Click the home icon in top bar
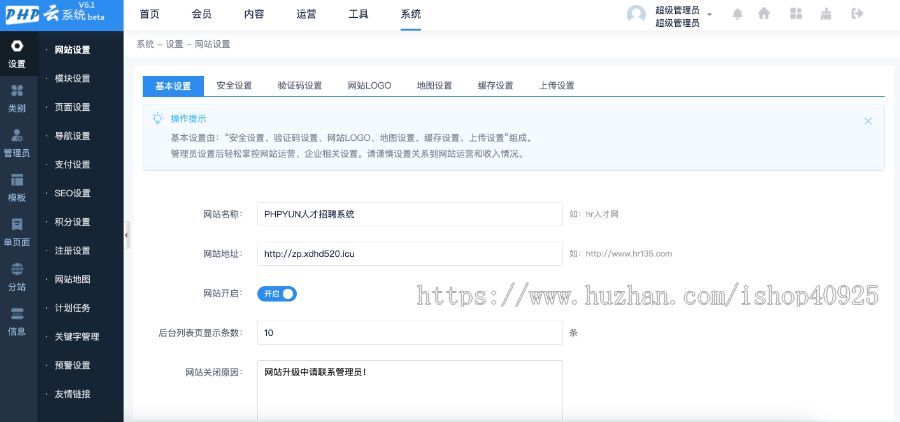Viewport: 900px width, 422px height. [x=764, y=14]
